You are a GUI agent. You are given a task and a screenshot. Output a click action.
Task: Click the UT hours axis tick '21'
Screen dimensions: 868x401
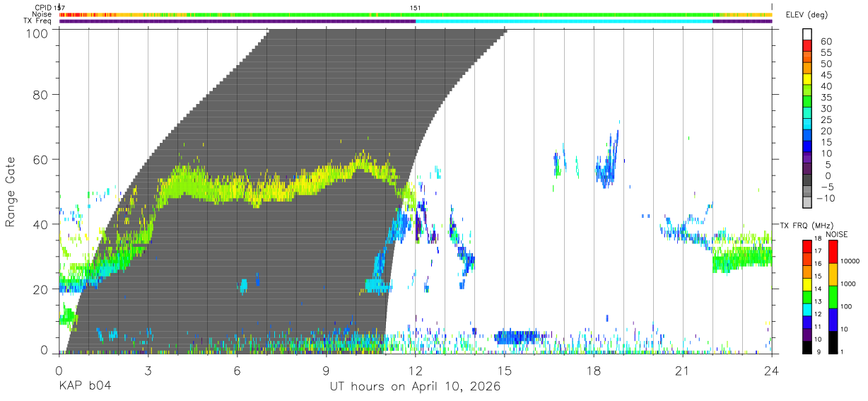point(683,370)
